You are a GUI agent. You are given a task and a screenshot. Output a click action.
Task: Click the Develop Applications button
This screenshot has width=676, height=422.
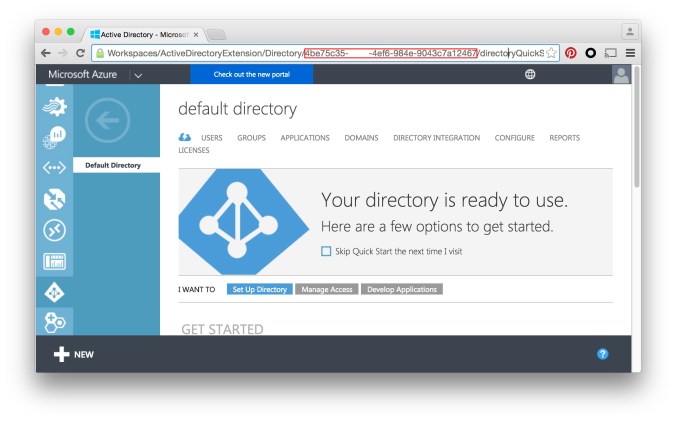point(402,289)
